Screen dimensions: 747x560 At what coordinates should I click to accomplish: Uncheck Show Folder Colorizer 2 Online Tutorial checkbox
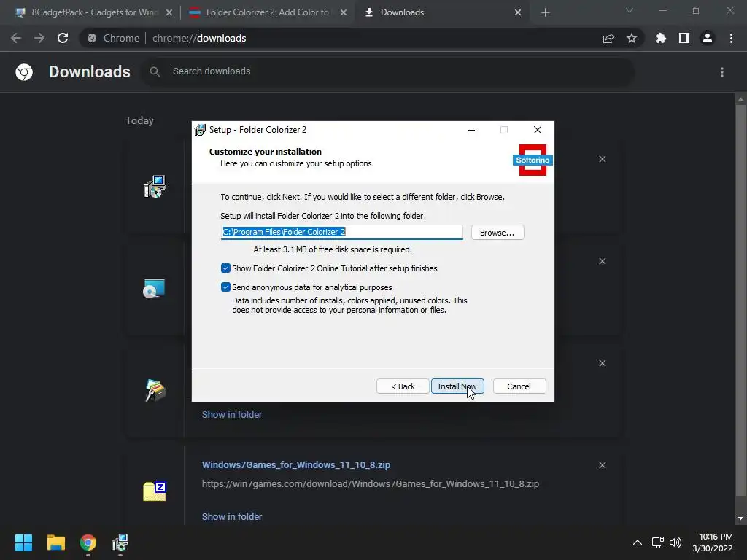point(226,268)
